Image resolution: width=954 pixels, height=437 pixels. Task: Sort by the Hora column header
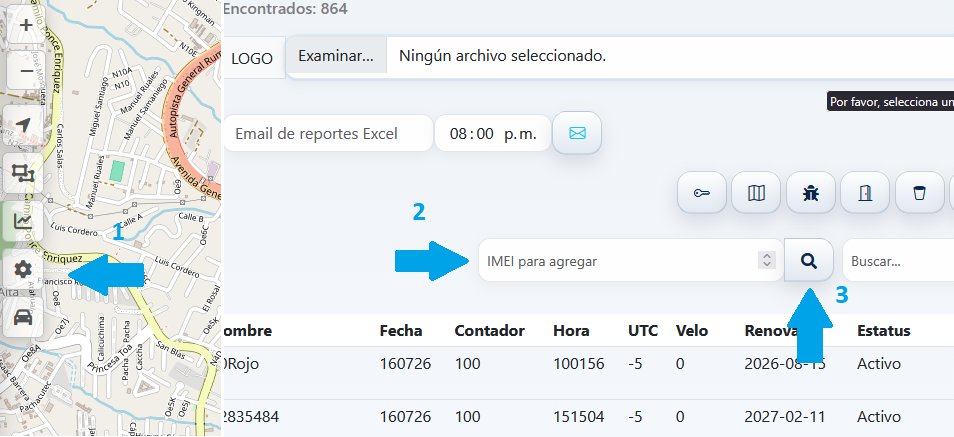click(571, 330)
